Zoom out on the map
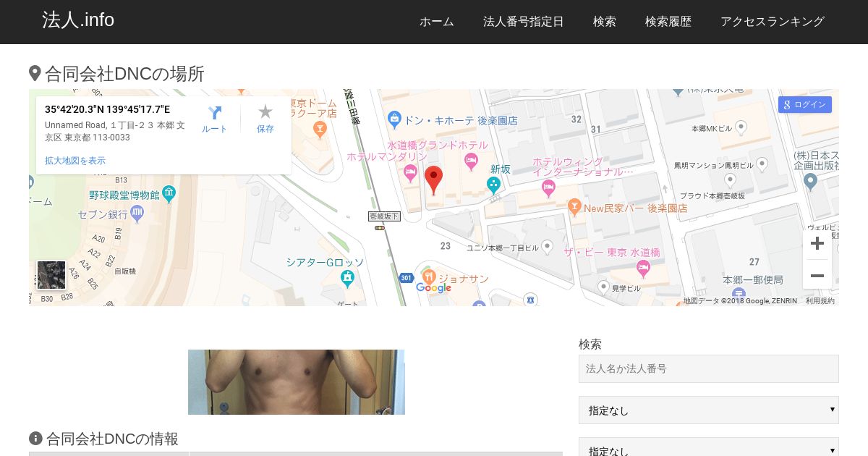The image size is (868, 456). pyautogui.click(x=817, y=276)
